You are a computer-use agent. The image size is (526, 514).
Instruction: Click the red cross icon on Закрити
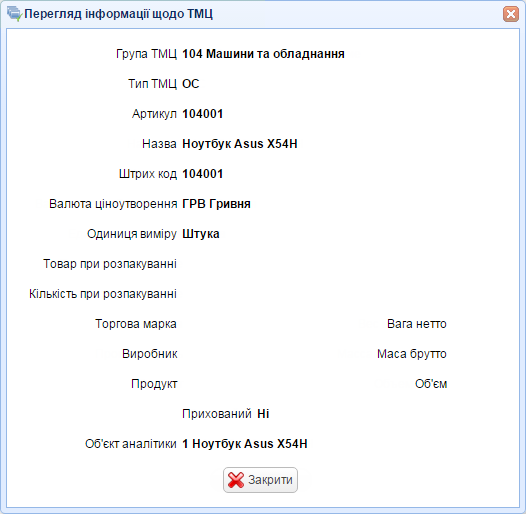(236, 480)
